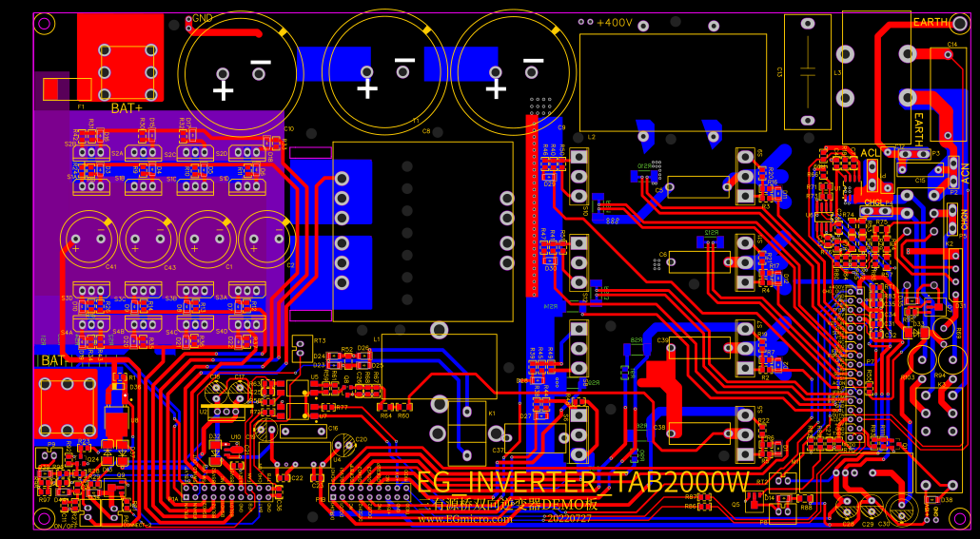Viewport: 980px width, 539px height.
Task: Select the large L2 inductor outline
Action: click(x=673, y=83)
